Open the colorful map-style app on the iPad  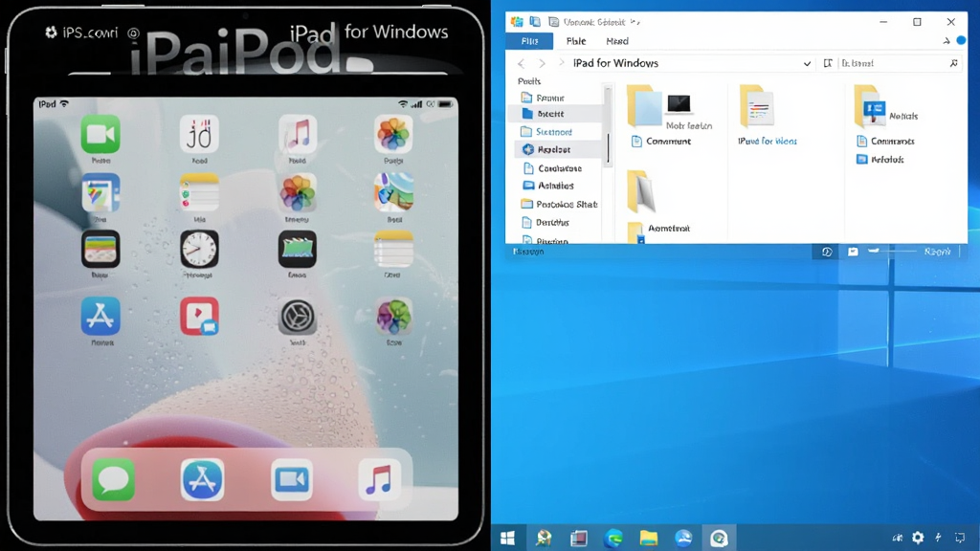coord(393,192)
